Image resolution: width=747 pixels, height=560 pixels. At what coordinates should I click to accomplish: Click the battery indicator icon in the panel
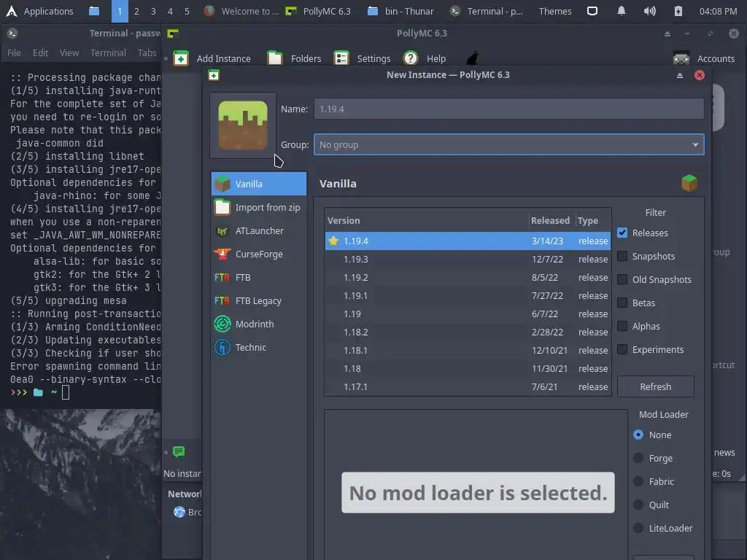click(x=678, y=11)
